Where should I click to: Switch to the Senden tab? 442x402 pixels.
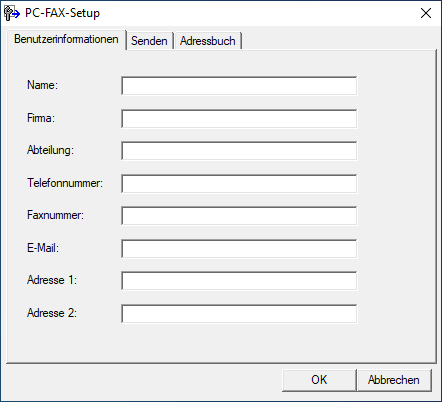[x=149, y=41]
